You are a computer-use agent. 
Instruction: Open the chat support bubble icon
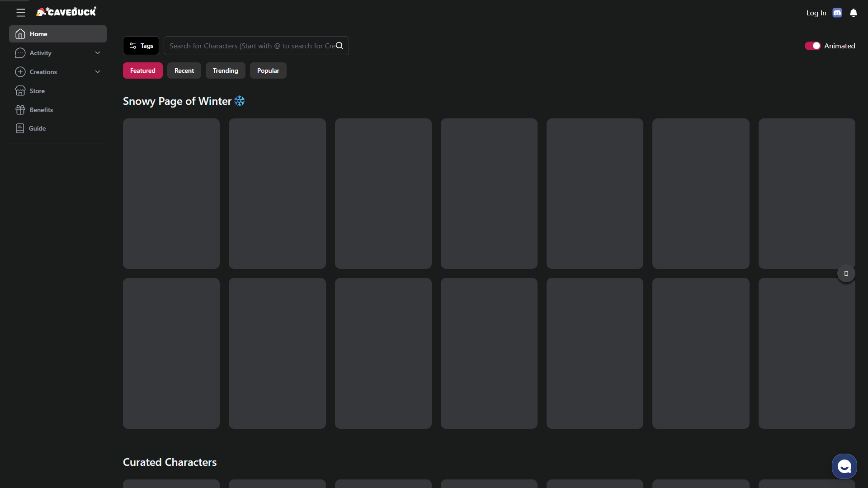click(x=844, y=466)
